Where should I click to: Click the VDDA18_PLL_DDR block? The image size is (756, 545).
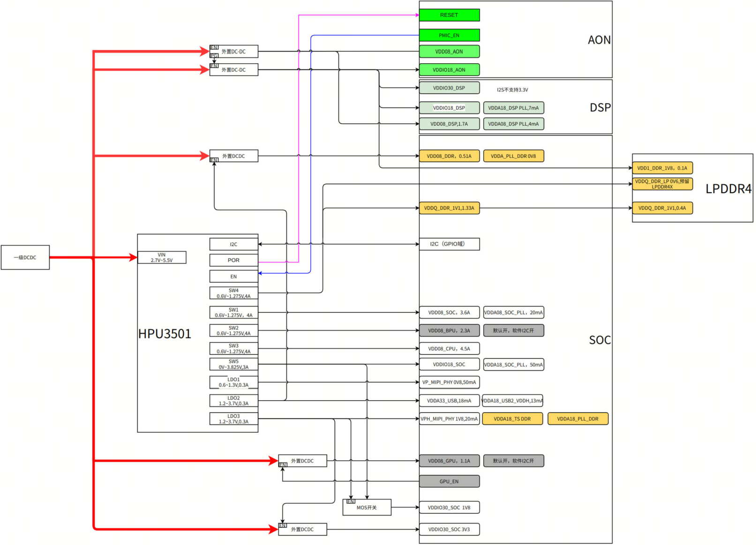click(x=578, y=419)
